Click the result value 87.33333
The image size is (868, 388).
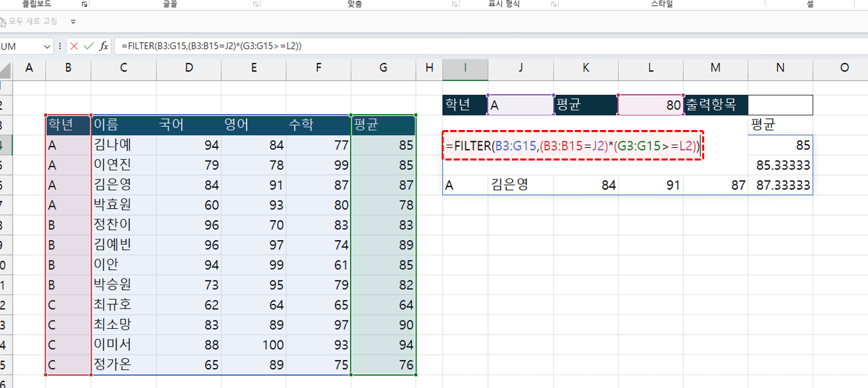(780, 185)
